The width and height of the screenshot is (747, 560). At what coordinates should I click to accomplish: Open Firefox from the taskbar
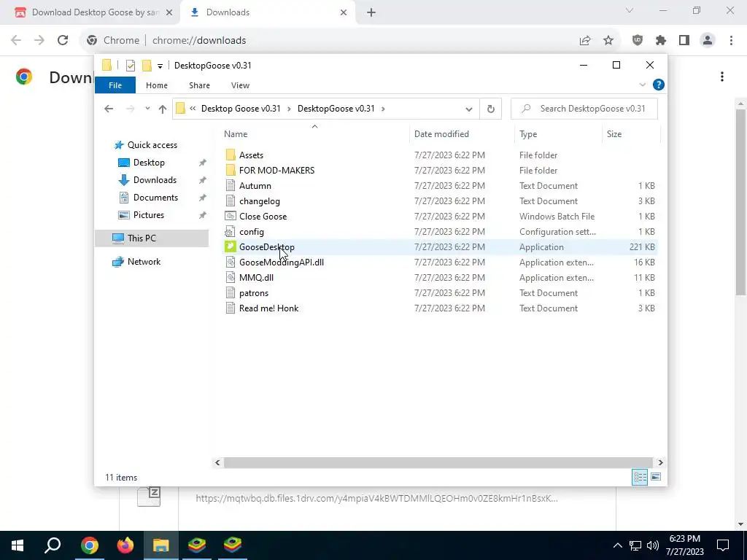click(x=125, y=545)
